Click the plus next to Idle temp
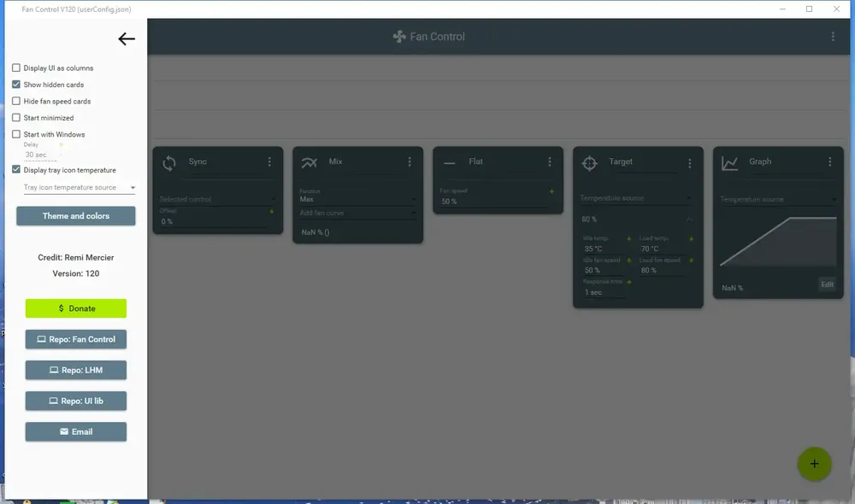Screen dimensions: 855x504 [628, 238]
